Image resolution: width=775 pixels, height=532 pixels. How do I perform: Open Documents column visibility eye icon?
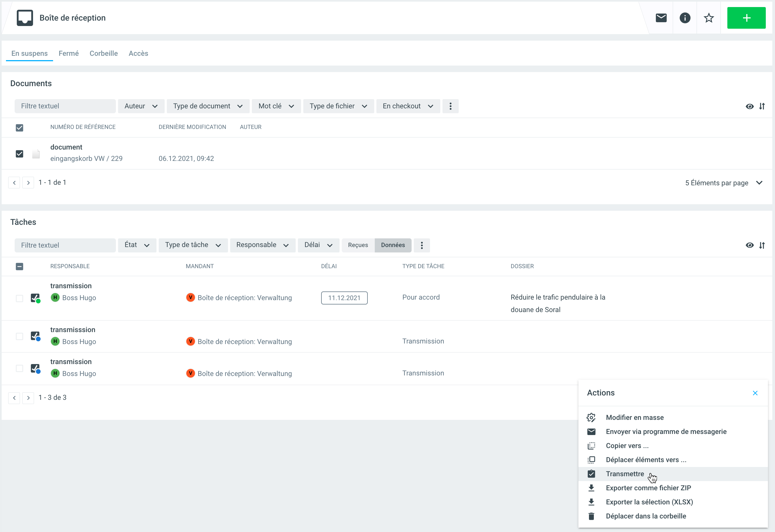point(749,106)
